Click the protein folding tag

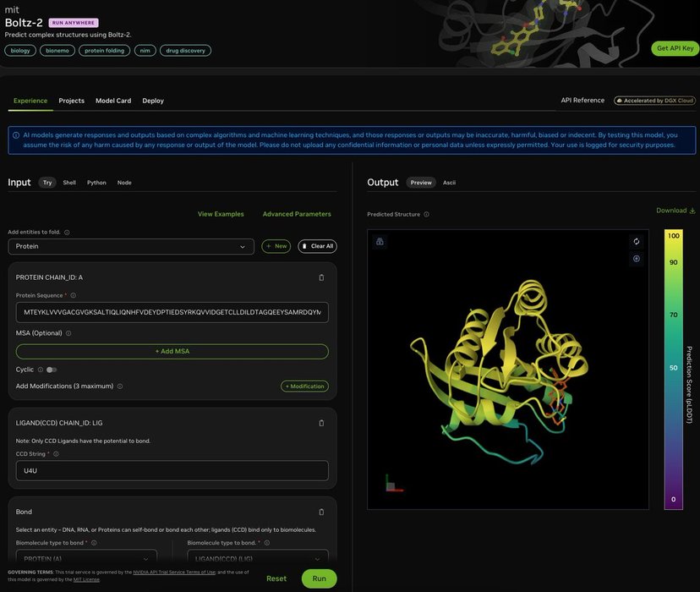click(x=105, y=51)
